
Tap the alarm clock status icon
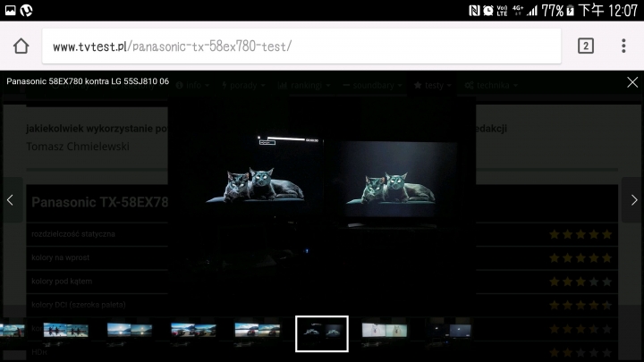pyautogui.click(x=488, y=10)
